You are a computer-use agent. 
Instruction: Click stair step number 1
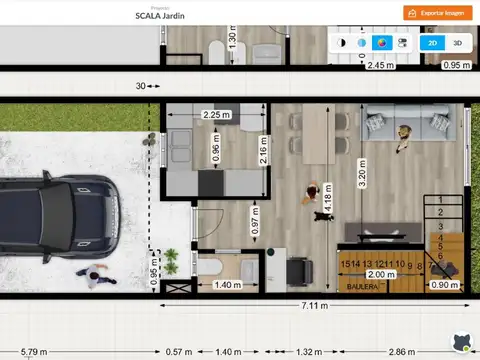point(440,200)
